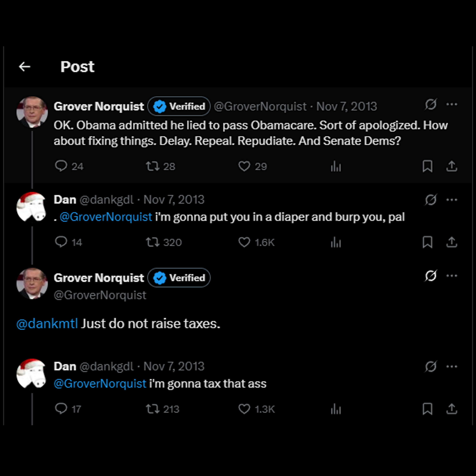The height and width of the screenshot is (476, 476).
Task: Open more options on Dan's diaper tweet
Action: (452, 200)
